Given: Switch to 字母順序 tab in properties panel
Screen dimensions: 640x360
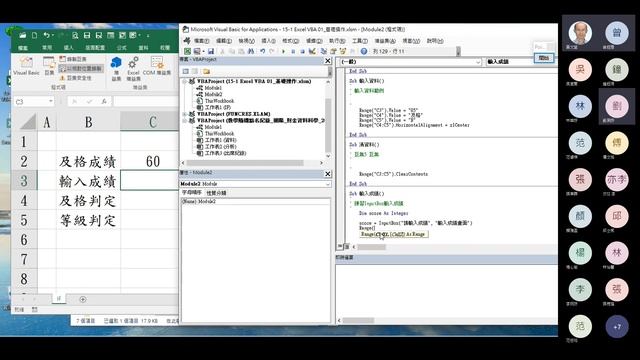Looking at the screenshot, I should (191, 192).
